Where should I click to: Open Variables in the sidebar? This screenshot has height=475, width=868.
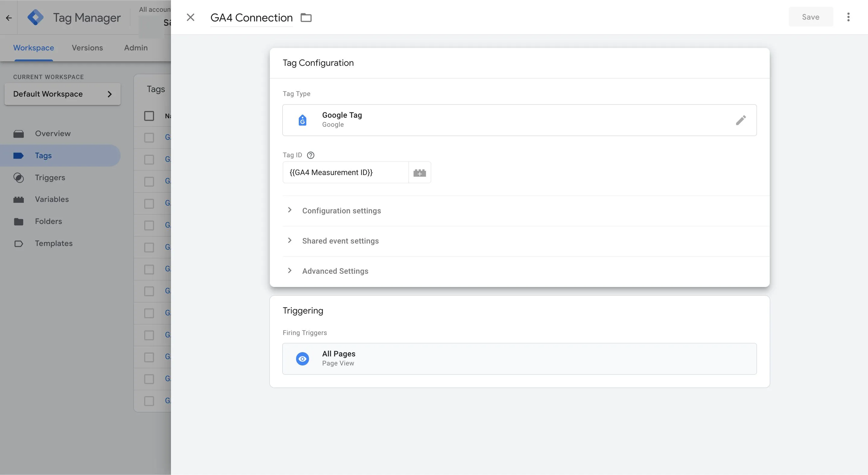pyautogui.click(x=60, y=199)
